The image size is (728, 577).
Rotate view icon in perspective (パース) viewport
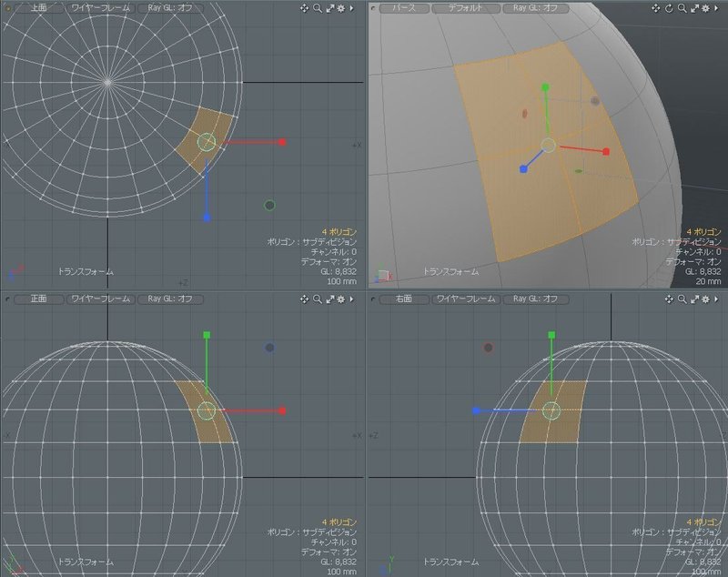pyautogui.click(x=669, y=8)
